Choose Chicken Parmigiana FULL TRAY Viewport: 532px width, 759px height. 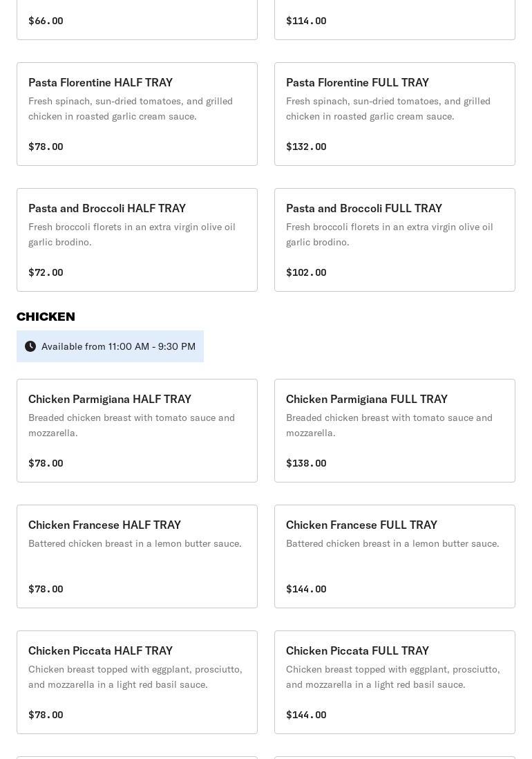coord(395,431)
